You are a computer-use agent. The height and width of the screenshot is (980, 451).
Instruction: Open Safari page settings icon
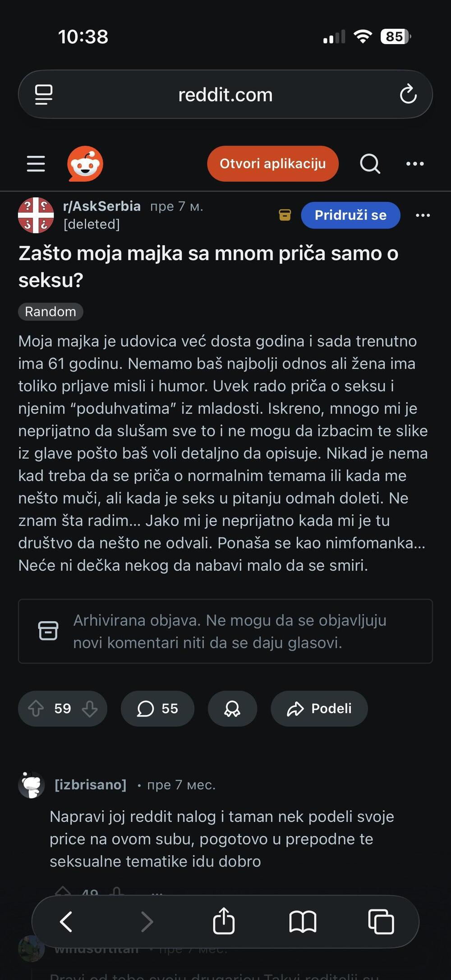point(44,94)
